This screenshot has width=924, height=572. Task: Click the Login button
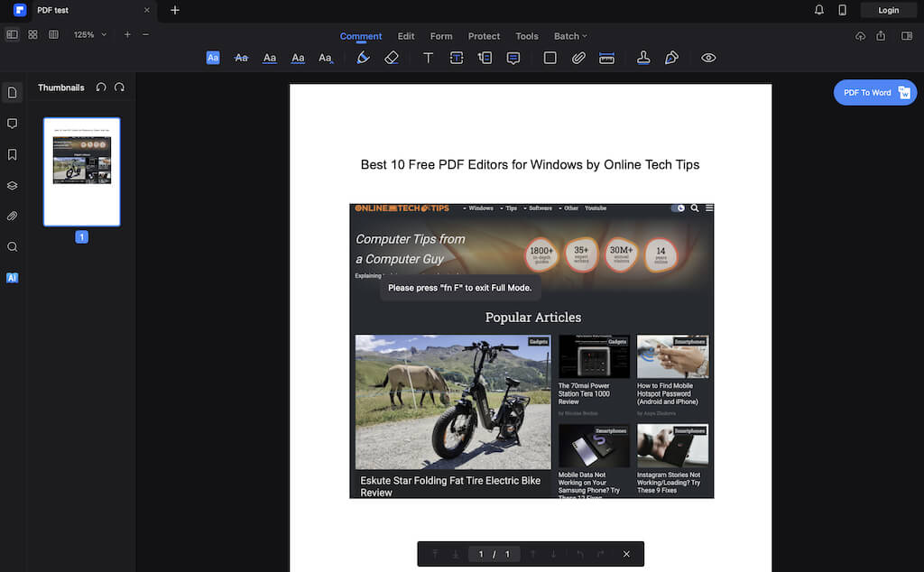(x=888, y=10)
